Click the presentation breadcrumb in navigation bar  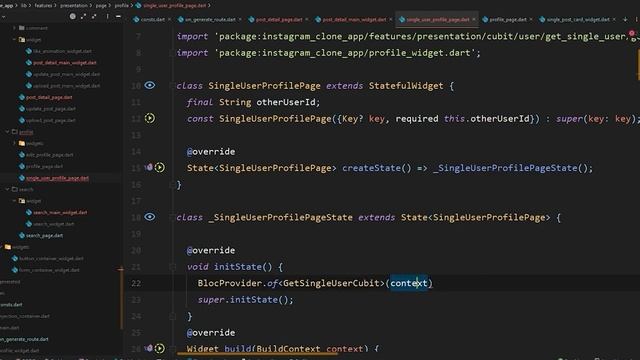pos(74,5)
